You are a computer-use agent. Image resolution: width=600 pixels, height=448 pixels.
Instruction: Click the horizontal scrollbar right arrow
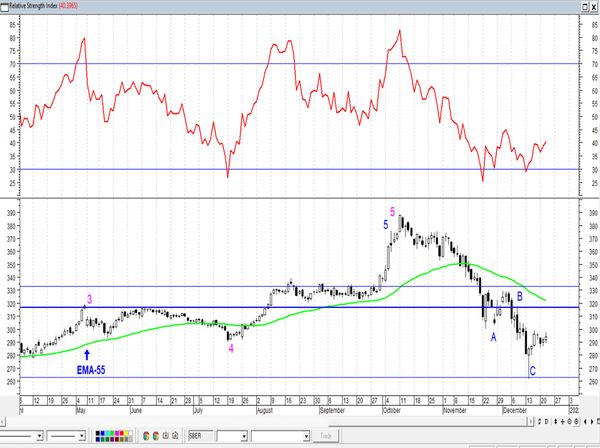pyautogui.click(x=531, y=422)
